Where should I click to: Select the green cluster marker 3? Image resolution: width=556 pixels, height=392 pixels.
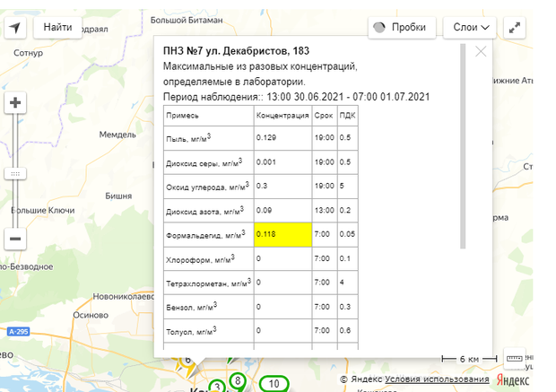218,388
